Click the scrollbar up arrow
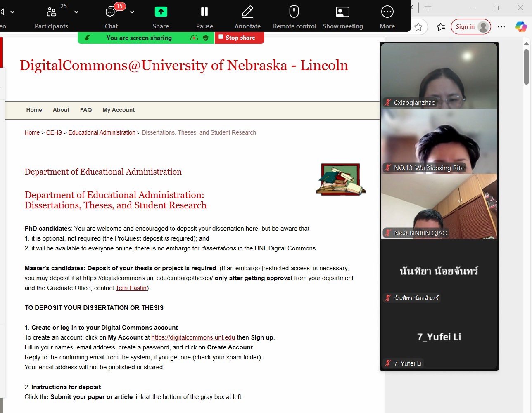The height and width of the screenshot is (413, 532). (x=526, y=43)
